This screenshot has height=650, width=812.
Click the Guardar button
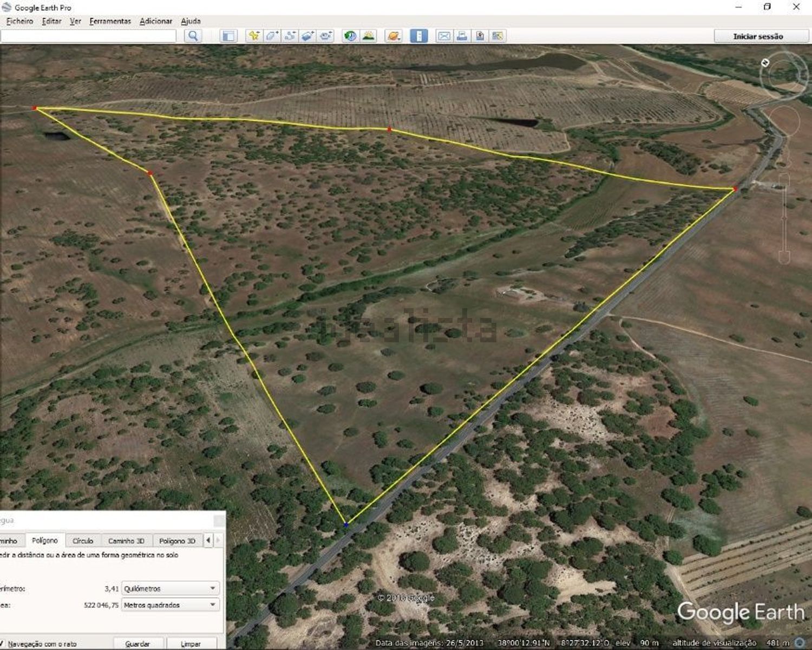click(x=137, y=644)
